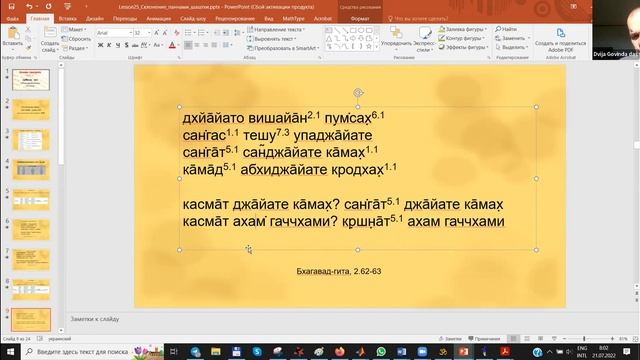
Task: Click the Increase Font Size icon
Action: click(156, 33)
